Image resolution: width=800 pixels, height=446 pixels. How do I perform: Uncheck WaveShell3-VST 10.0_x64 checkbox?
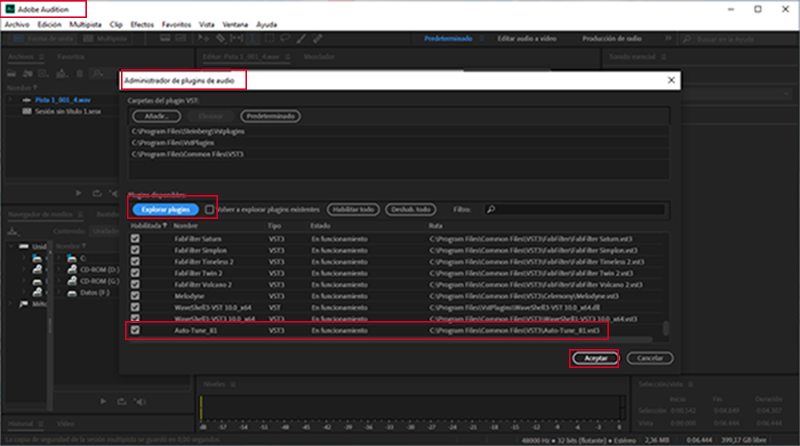coord(135,307)
